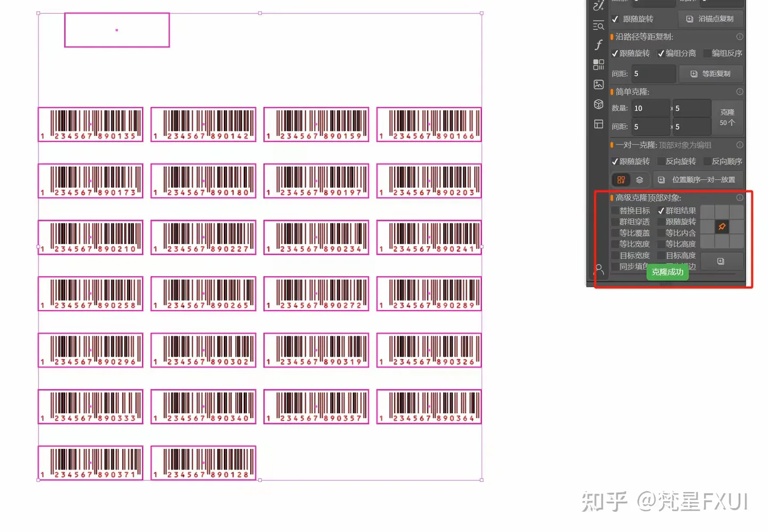Enable 跟随旋转 in 高级克隆 section
The image size is (768, 532).
point(661,222)
